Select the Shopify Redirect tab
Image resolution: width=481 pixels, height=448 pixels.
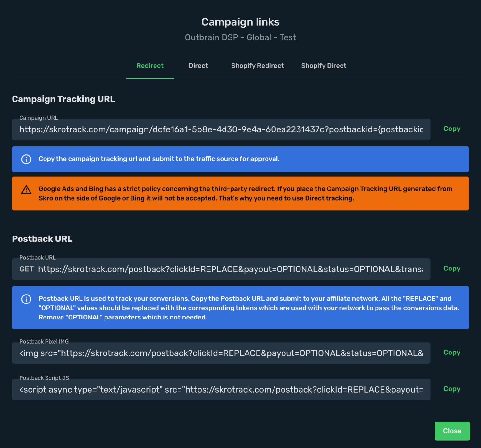pos(257,66)
